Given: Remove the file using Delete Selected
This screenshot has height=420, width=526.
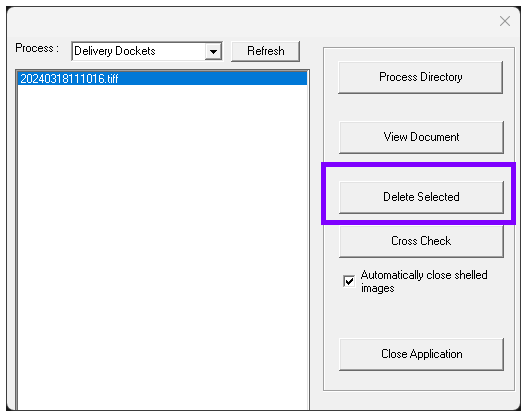Looking at the screenshot, I should pos(421,197).
